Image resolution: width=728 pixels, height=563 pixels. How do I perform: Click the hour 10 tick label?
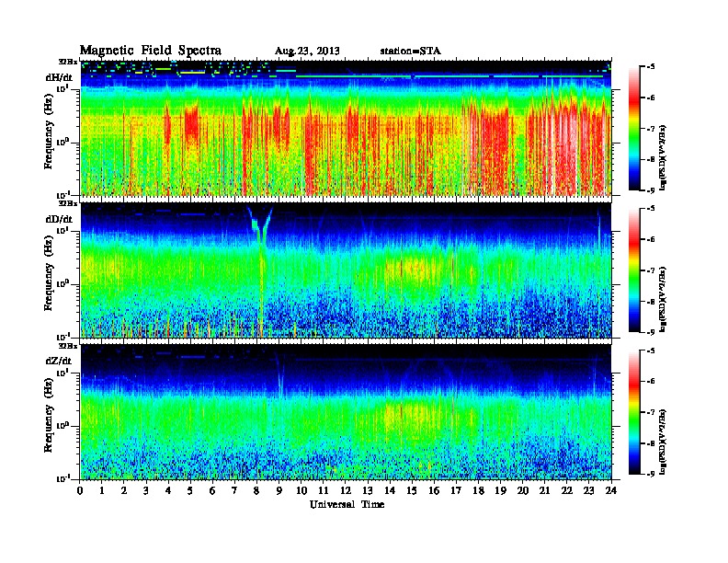tap(301, 490)
